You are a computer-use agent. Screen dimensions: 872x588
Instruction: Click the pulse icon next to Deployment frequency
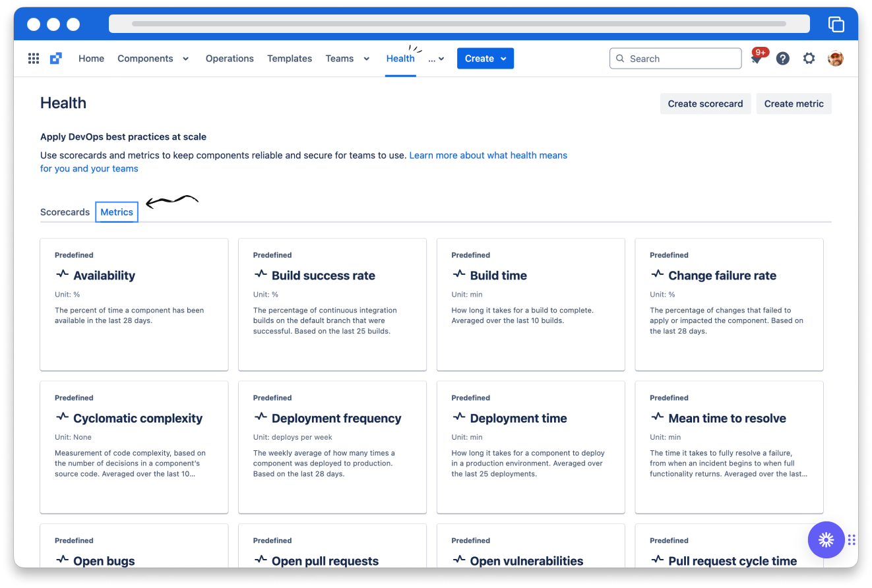pyautogui.click(x=261, y=417)
